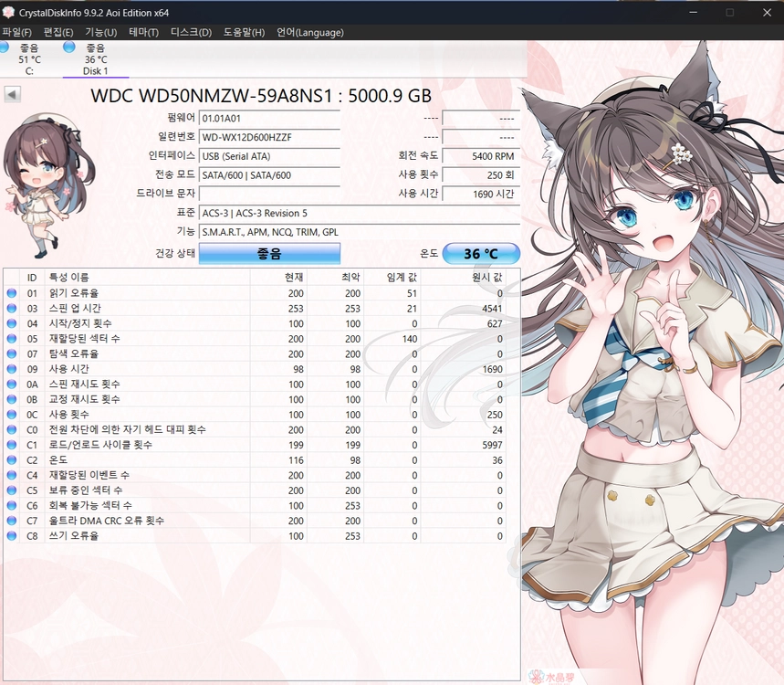The width and height of the screenshot is (784, 685).
Task: Click the status dot for C7 울트라 DMA CRC
Action: [x=12, y=521]
